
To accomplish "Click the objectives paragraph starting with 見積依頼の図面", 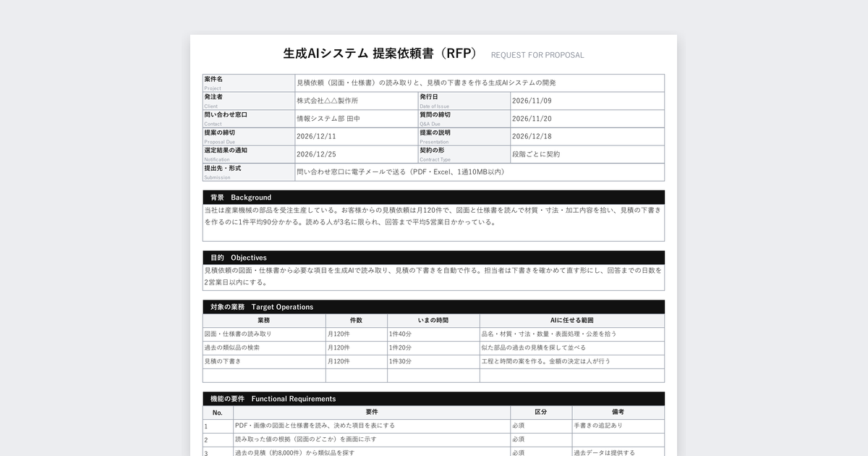I will [433, 276].
